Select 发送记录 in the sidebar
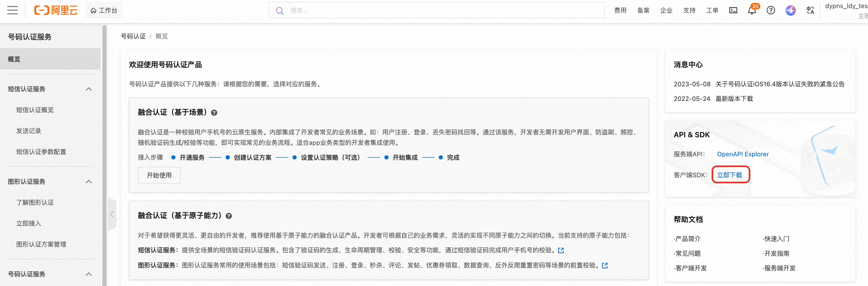 click(x=29, y=131)
